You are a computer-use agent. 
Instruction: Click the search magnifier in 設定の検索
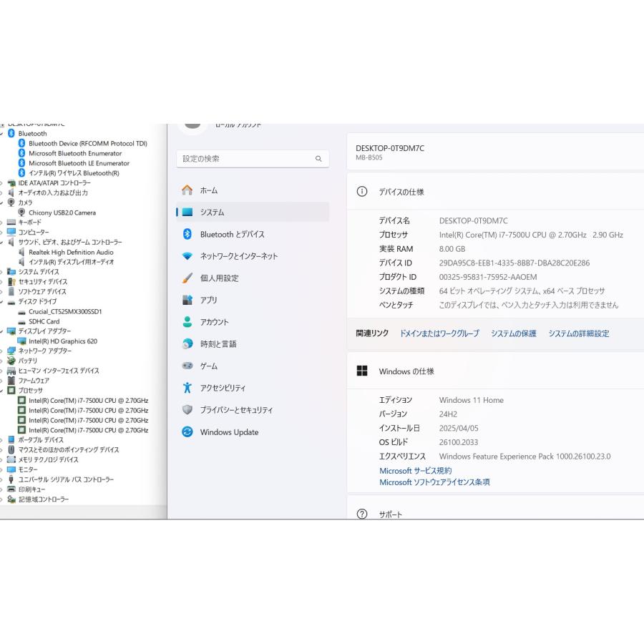(x=318, y=159)
